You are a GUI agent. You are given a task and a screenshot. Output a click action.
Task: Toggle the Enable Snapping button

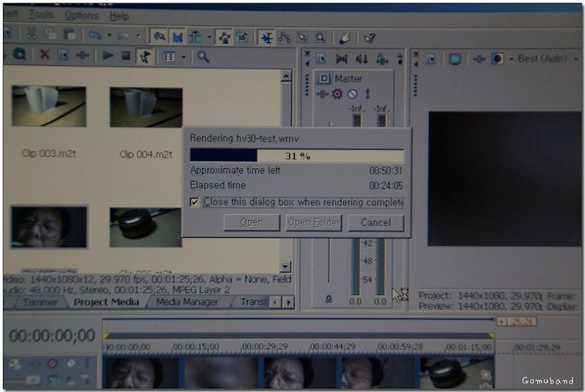pyautogui.click(x=159, y=37)
